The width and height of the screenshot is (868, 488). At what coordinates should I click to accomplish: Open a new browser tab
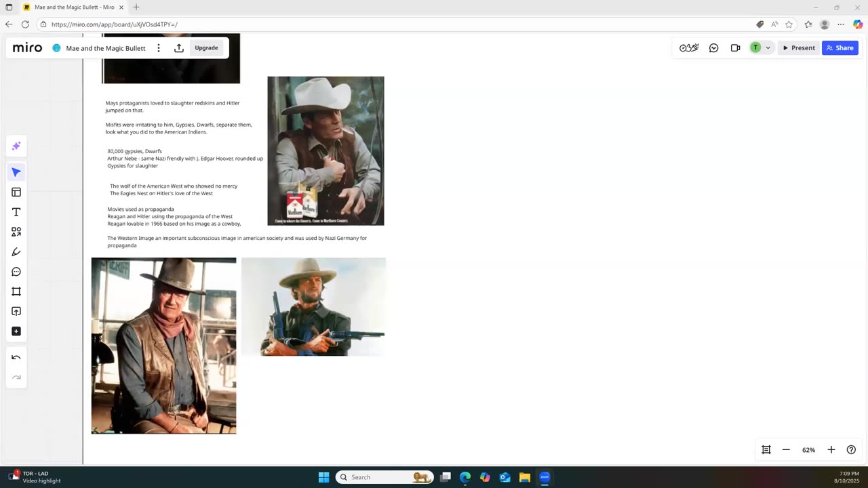tap(136, 7)
